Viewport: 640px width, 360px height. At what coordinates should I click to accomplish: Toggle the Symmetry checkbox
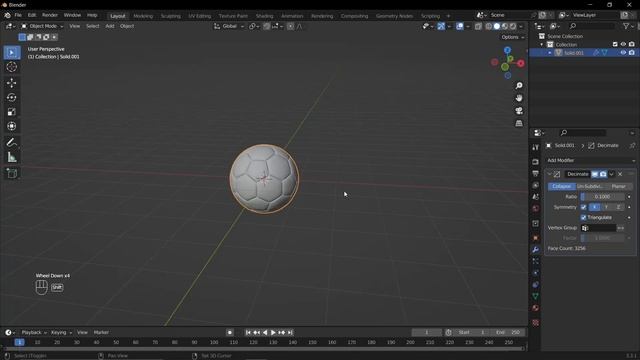[584, 207]
